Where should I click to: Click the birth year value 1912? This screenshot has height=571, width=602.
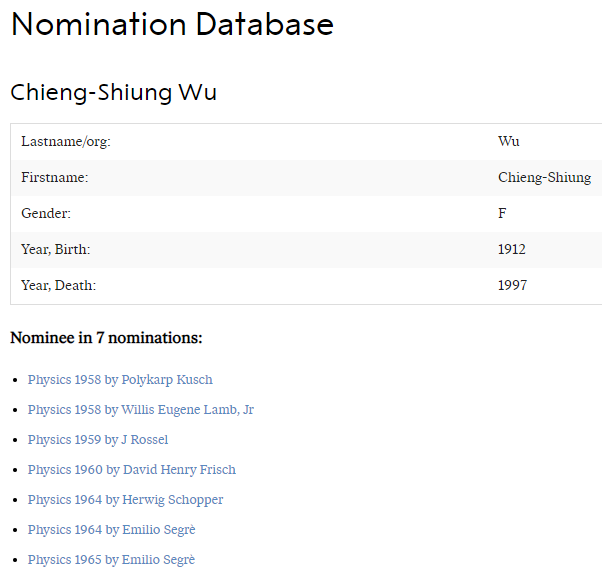click(x=512, y=250)
